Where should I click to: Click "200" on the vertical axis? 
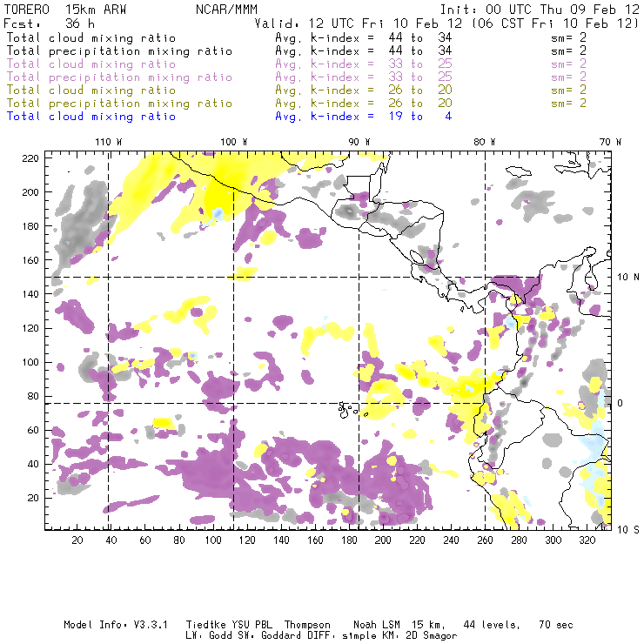(30, 192)
